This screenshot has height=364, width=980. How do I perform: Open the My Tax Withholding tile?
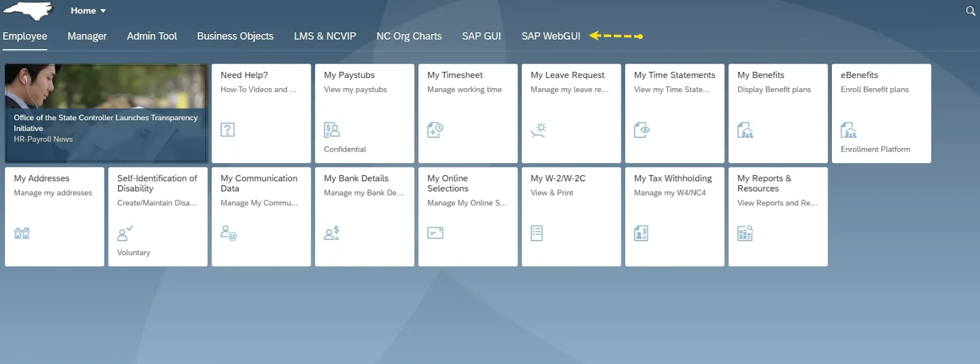674,216
